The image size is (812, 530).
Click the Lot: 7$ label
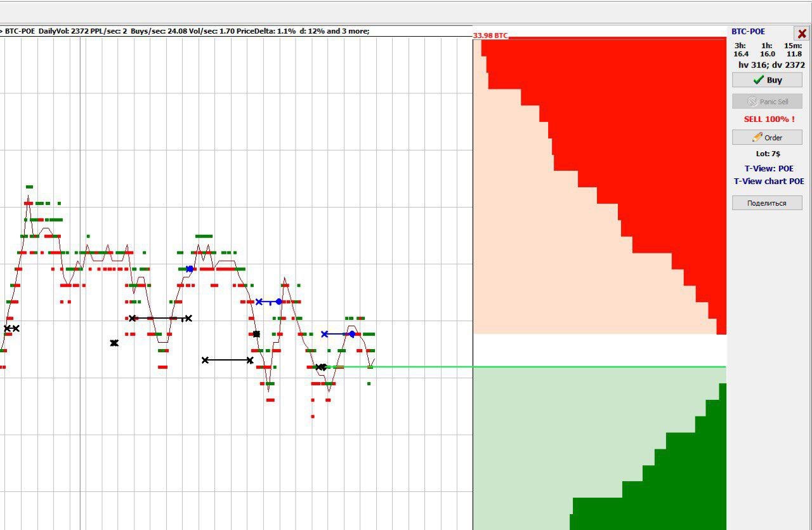(767, 154)
